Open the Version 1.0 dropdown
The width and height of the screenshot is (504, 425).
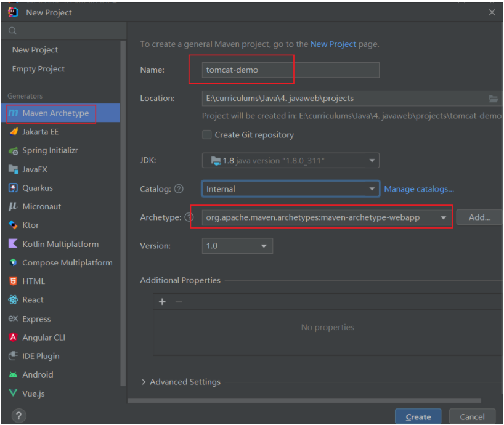[x=237, y=246]
